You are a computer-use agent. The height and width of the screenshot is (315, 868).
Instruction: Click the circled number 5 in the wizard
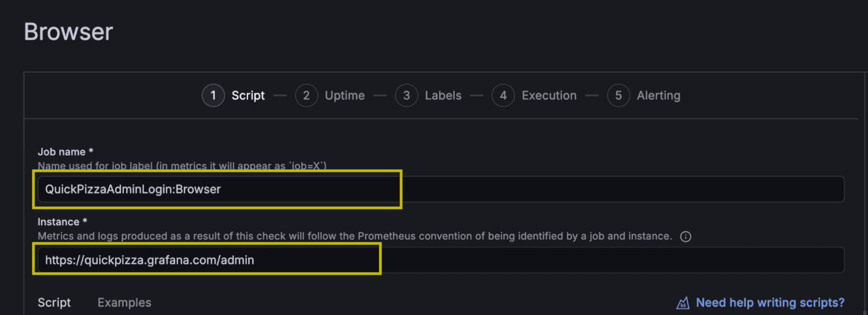tap(618, 95)
